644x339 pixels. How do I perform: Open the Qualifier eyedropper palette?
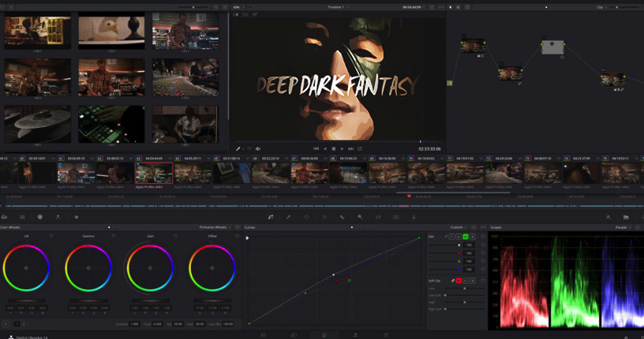pos(288,217)
